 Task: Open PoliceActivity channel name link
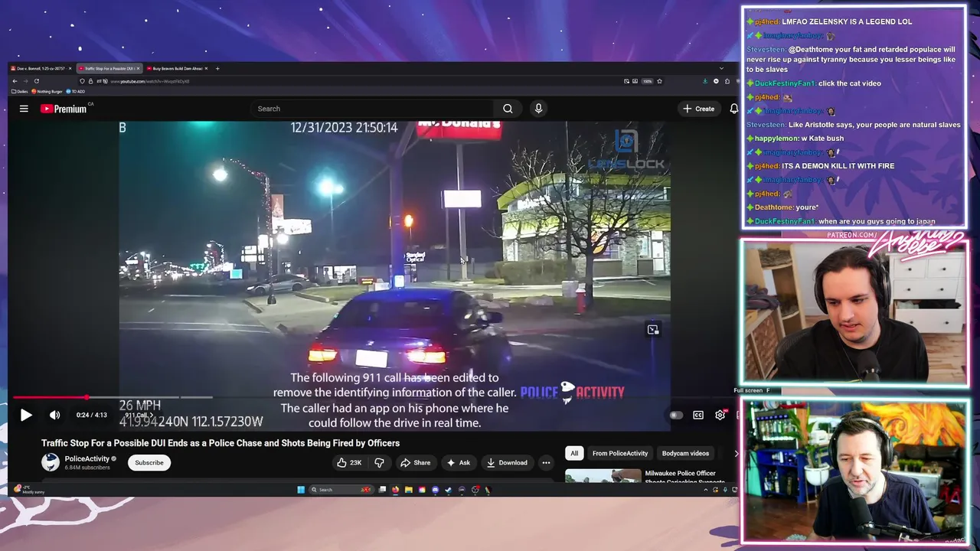(87, 458)
